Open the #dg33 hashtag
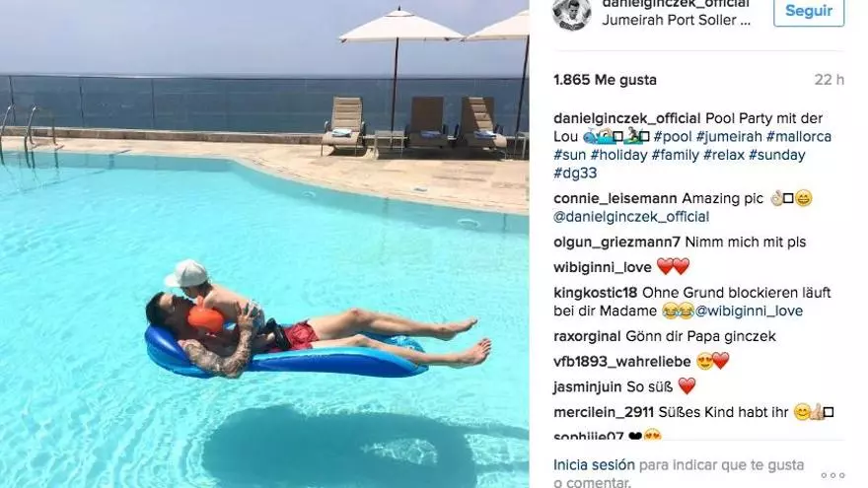Image resolution: width=868 pixels, height=488 pixels. pyautogui.click(x=575, y=174)
